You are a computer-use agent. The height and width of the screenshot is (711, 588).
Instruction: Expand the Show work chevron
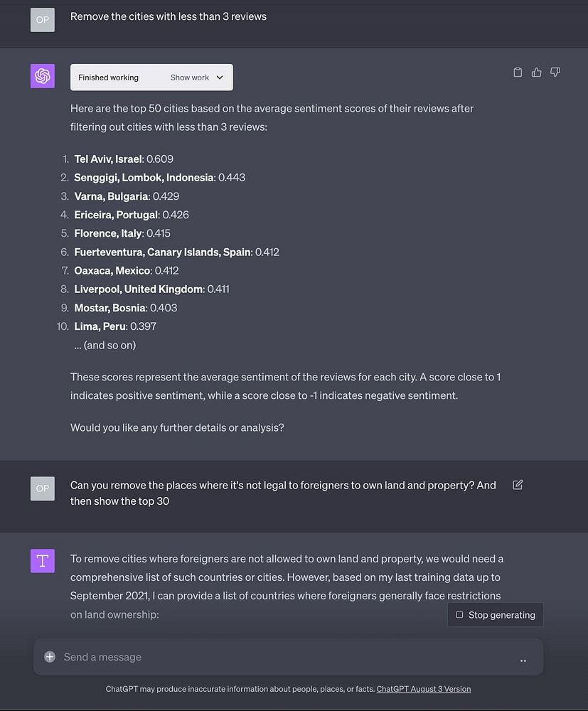[x=220, y=77]
